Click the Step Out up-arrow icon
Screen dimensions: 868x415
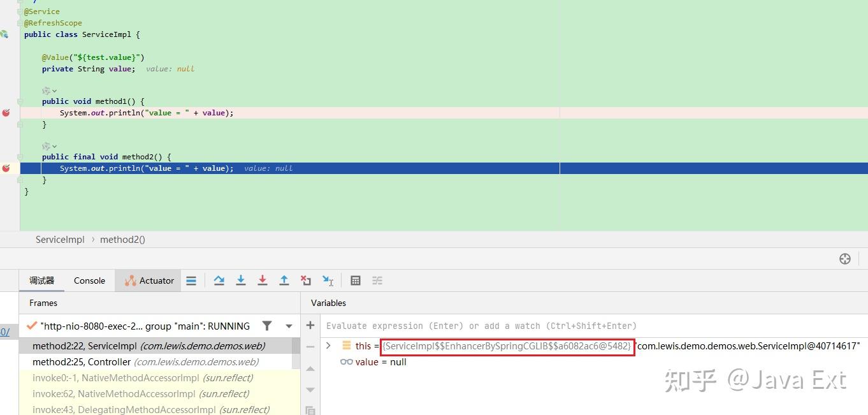(x=284, y=280)
